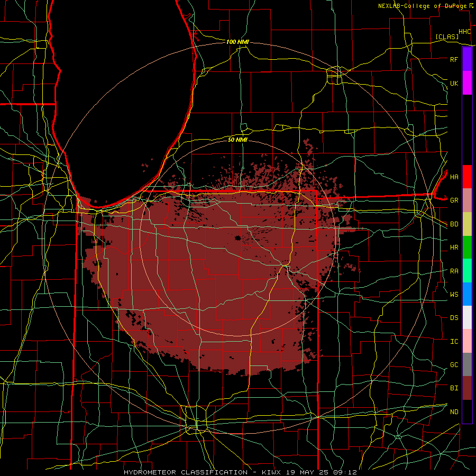The height and width of the screenshot is (476, 476).
Task: Click the WS blue legend color swatch
Action: pyautogui.click(x=467, y=294)
